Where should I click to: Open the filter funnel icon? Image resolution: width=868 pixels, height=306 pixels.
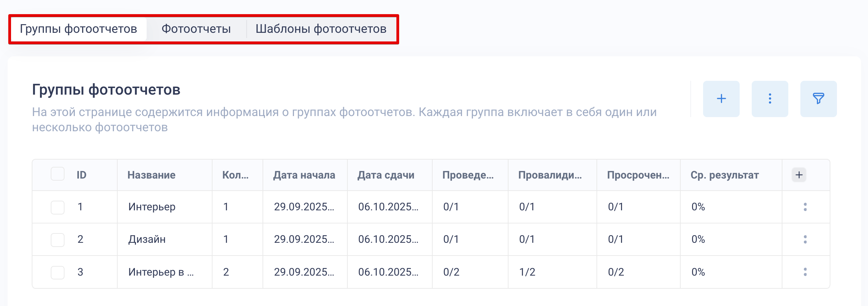point(818,99)
